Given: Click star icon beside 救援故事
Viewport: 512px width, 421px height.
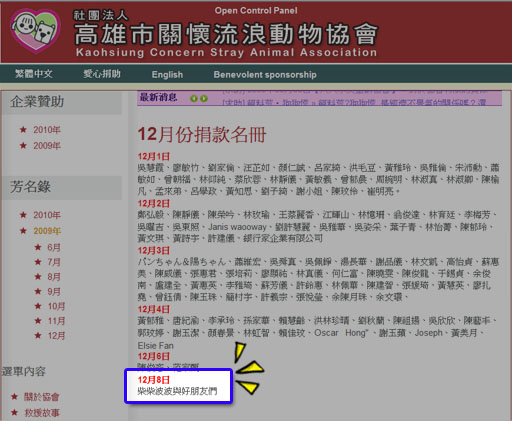Looking at the screenshot, I should 14,413.
